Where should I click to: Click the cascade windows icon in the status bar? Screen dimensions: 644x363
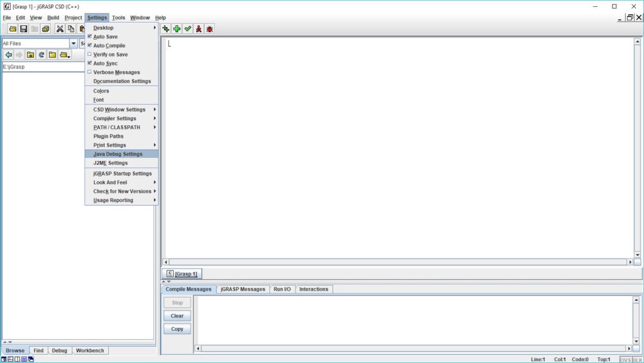31,359
